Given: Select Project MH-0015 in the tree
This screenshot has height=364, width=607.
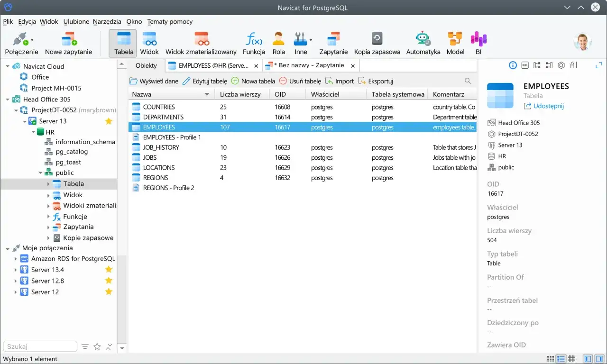Looking at the screenshot, I should tap(56, 88).
